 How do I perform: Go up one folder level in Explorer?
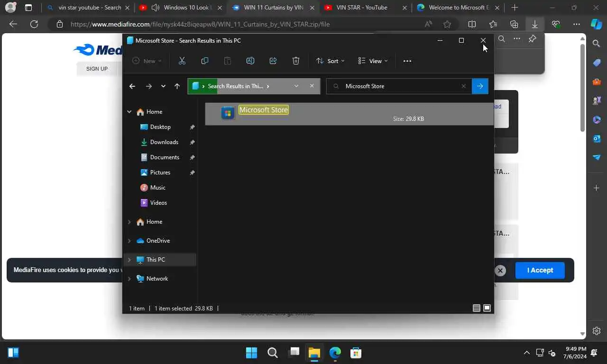(x=177, y=86)
